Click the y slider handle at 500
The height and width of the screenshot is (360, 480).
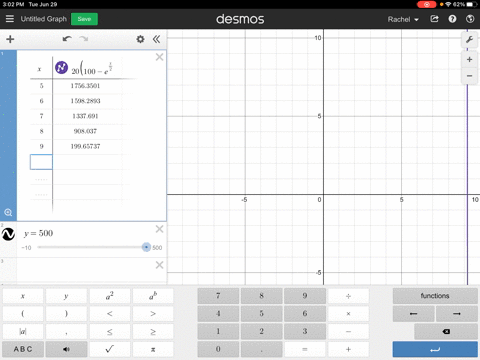(x=146, y=247)
